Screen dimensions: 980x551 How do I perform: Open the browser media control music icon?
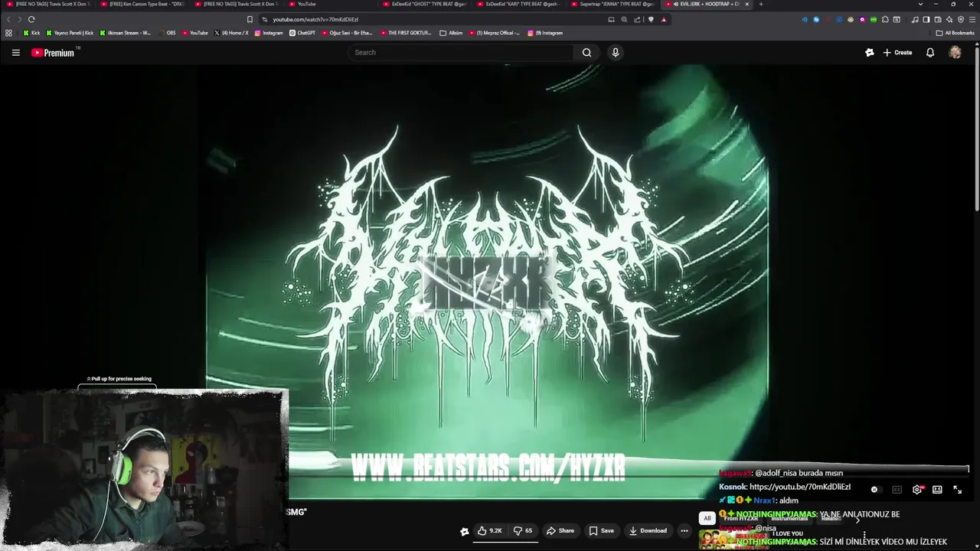click(915, 19)
